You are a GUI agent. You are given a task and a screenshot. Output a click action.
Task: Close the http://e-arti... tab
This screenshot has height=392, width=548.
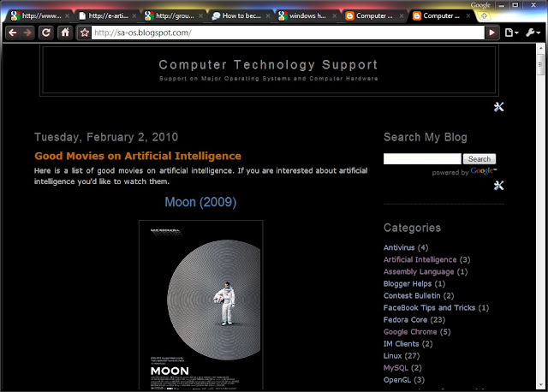[x=134, y=15]
